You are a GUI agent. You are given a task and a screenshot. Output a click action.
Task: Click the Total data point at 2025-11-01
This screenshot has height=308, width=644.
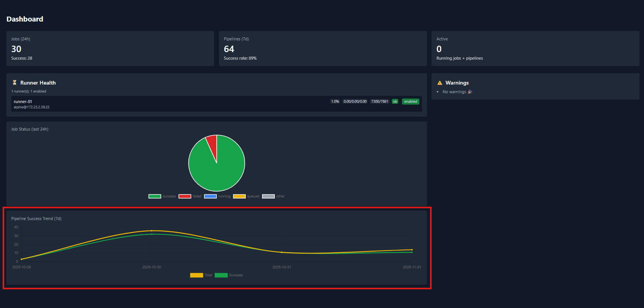(412, 249)
